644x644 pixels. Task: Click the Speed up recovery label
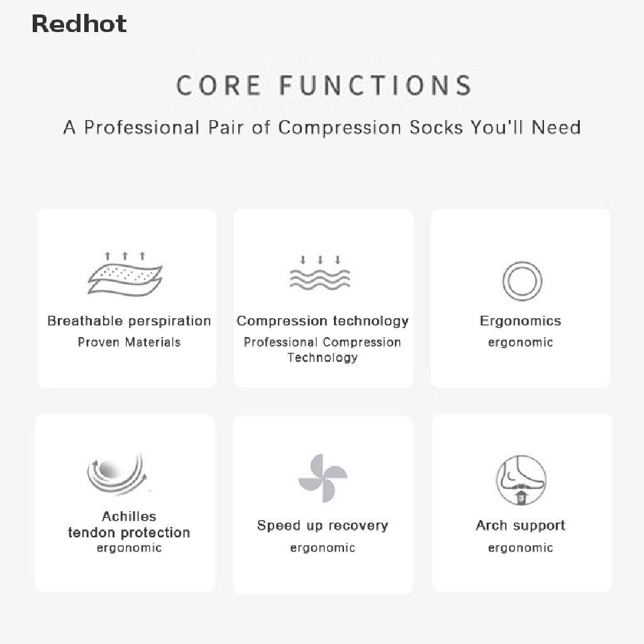[x=323, y=525]
